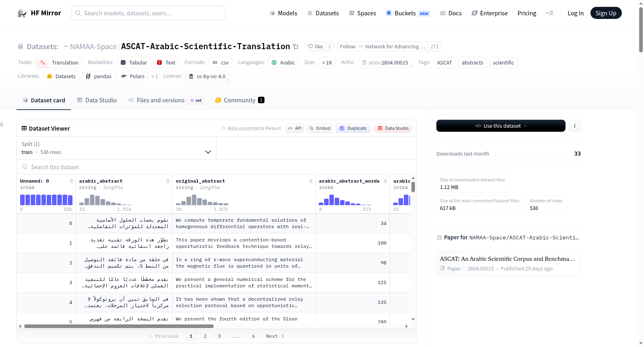Click the search models, datasets, users field

pyautogui.click(x=148, y=13)
